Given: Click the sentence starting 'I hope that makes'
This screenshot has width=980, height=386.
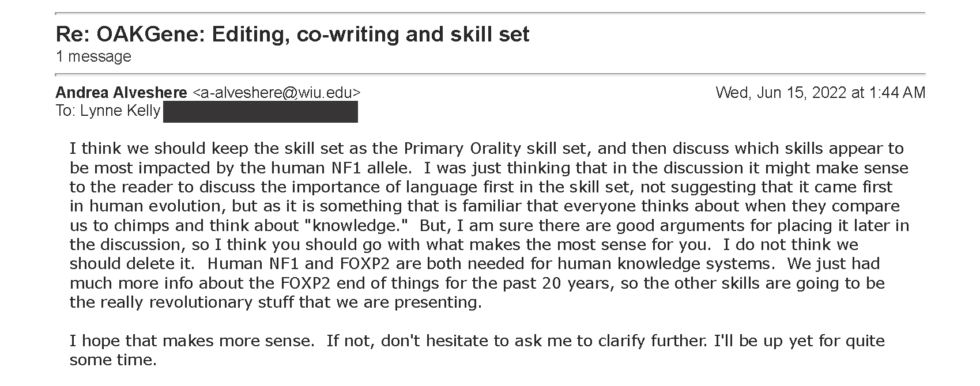Looking at the screenshot, I should 192,341.
